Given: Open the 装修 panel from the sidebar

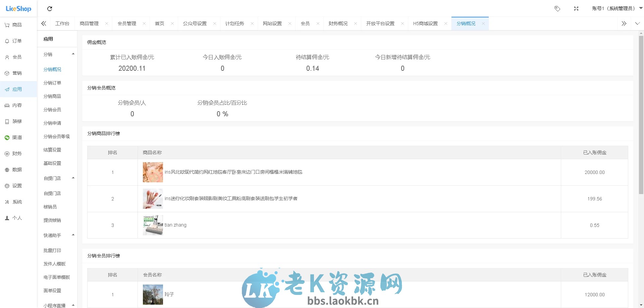Looking at the screenshot, I should click(x=13, y=121).
